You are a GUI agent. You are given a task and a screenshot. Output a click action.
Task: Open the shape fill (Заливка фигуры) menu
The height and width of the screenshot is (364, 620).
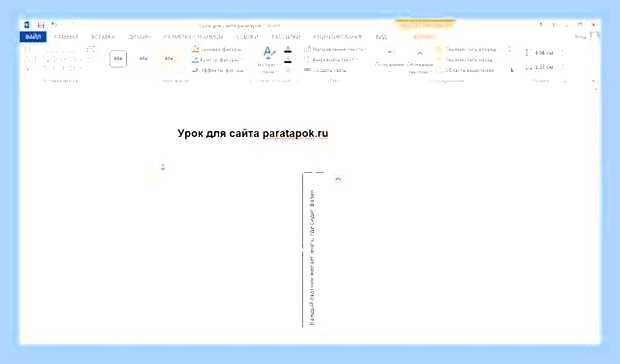point(217,49)
